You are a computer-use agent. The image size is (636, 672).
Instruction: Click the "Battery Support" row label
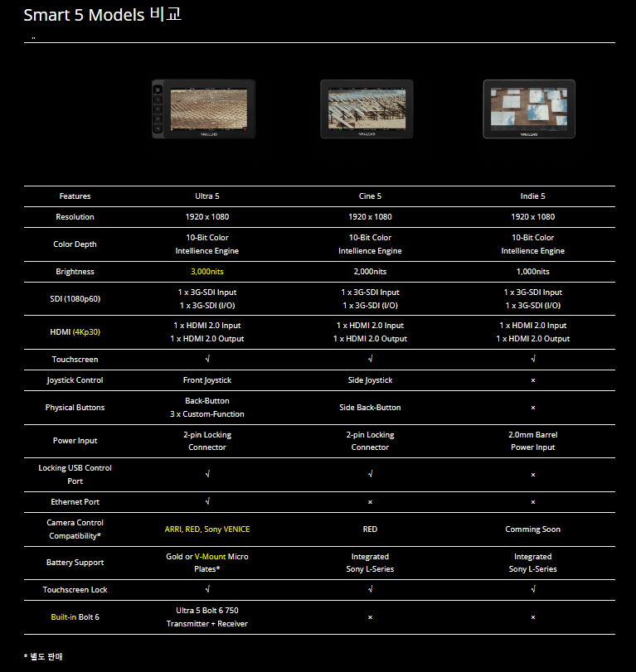(75, 563)
